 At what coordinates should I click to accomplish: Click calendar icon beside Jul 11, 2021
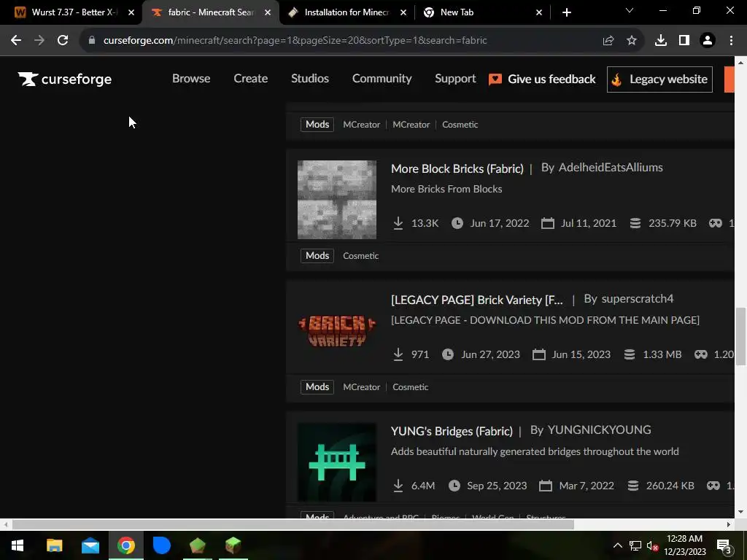pyautogui.click(x=548, y=223)
